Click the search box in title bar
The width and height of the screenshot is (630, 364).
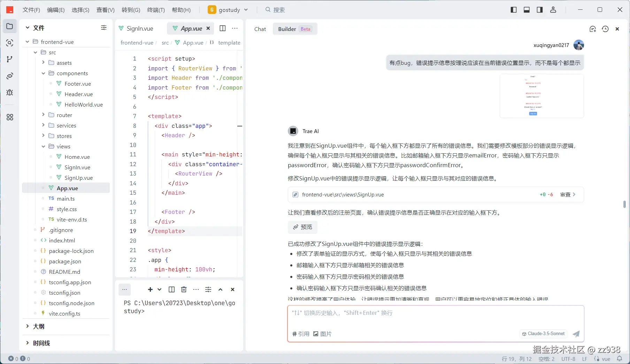(275, 10)
